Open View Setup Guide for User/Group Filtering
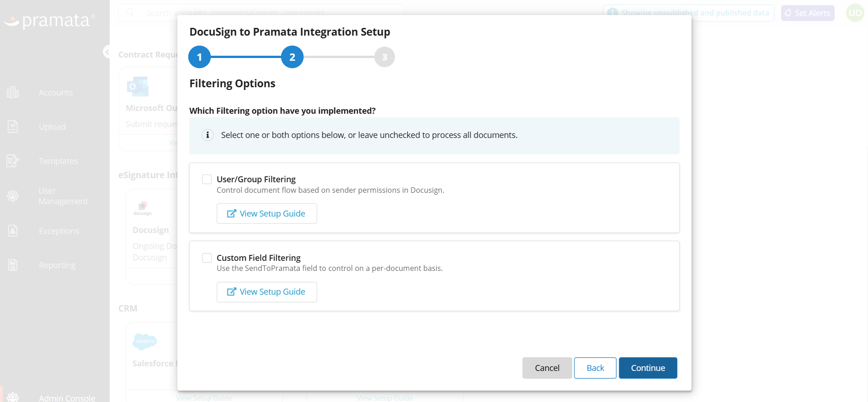The height and width of the screenshot is (402, 868). click(x=266, y=213)
